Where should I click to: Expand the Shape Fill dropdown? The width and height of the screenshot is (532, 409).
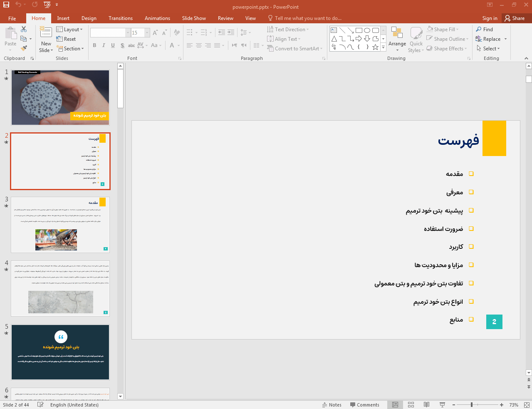tap(457, 30)
